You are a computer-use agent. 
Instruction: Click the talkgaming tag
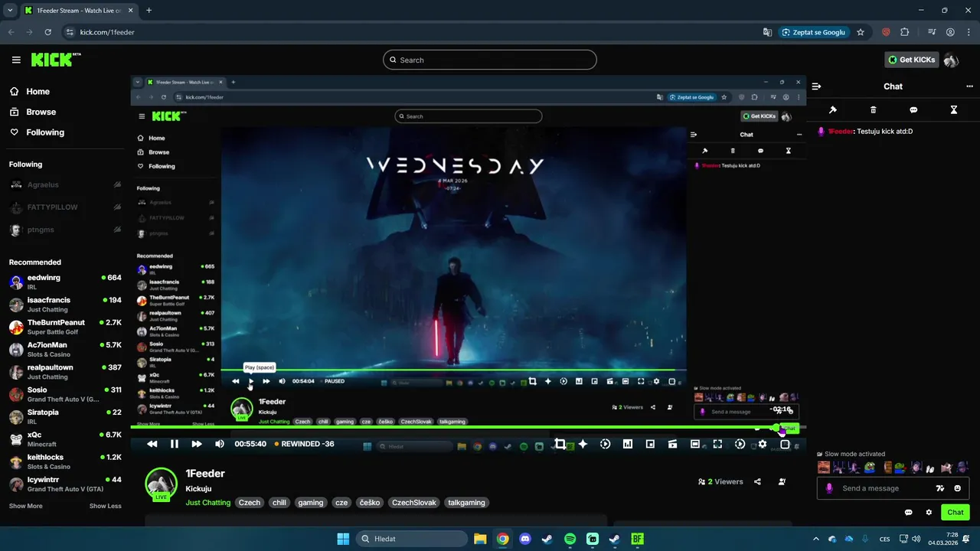[467, 503]
